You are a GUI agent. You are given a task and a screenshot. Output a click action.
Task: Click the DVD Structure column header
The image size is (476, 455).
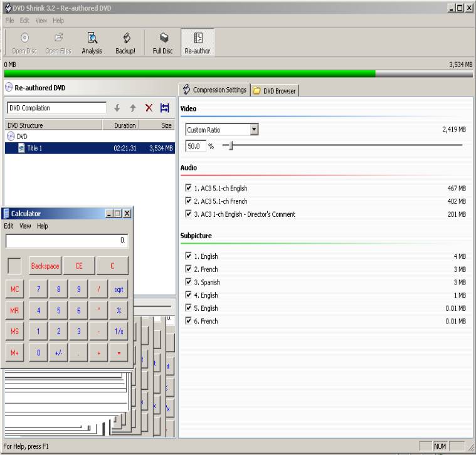53,125
